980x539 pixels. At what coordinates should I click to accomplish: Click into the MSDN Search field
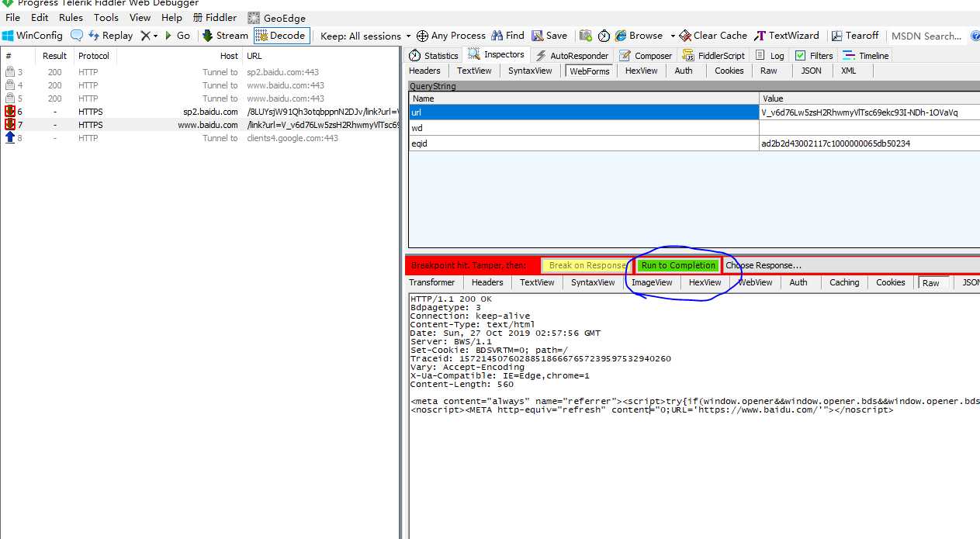926,36
